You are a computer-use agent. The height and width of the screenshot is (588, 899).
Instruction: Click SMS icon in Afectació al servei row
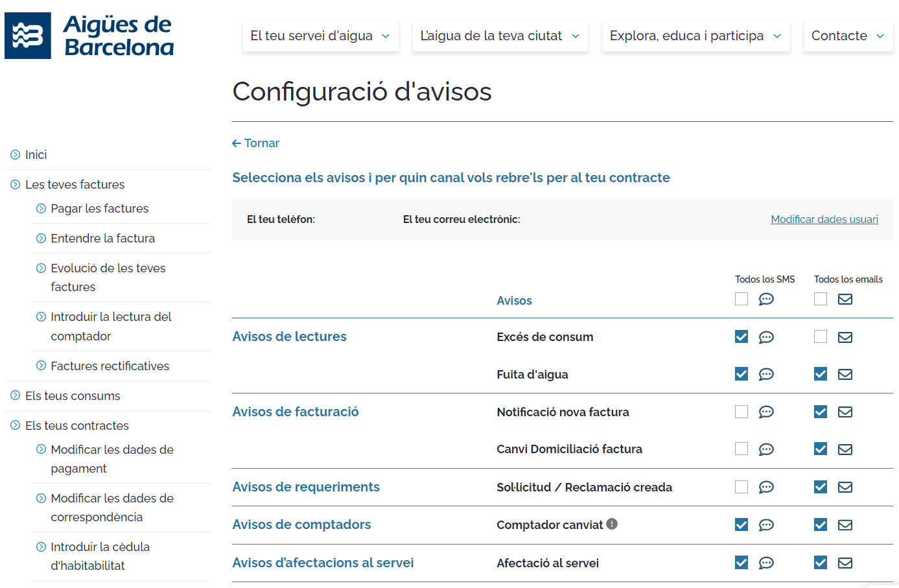coord(766,563)
